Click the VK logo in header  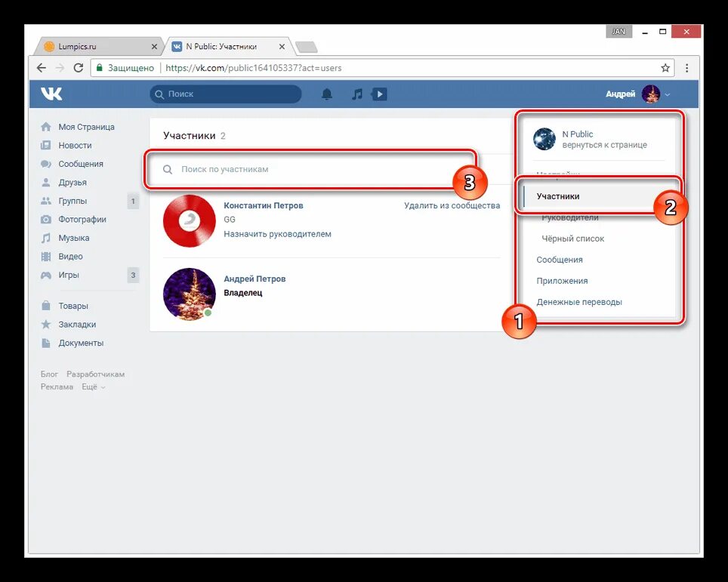(x=51, y=94)
